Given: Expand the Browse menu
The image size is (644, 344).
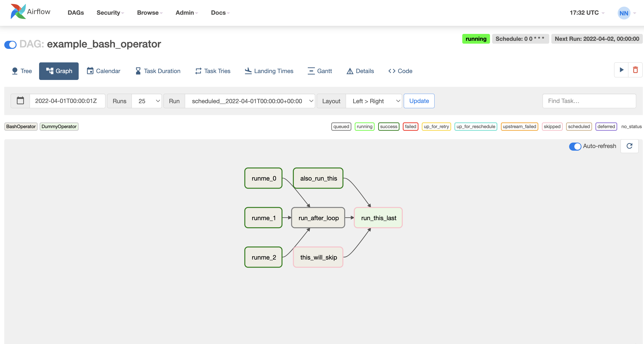Looking at the screenshot, I should 150,13.
